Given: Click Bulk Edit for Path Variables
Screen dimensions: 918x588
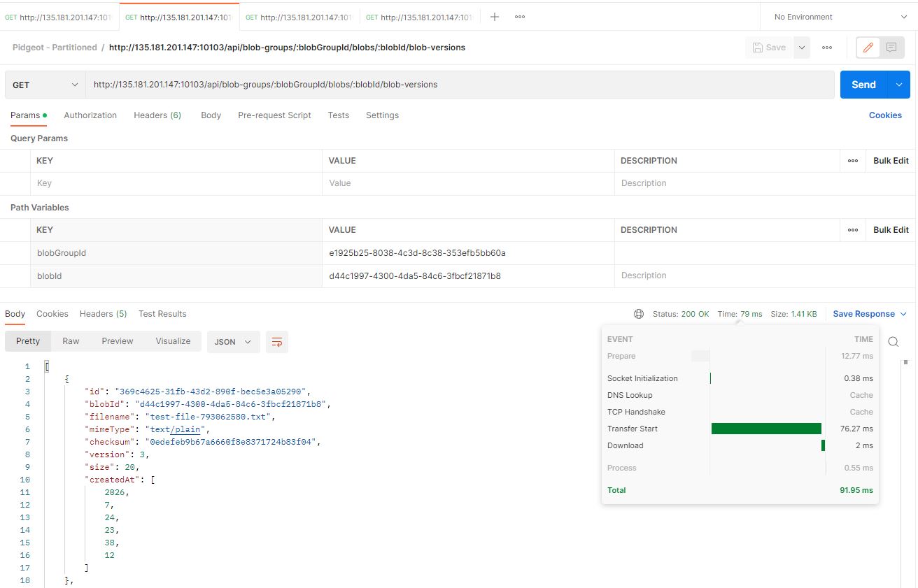Looking at the screenshot, I should 891,230.
